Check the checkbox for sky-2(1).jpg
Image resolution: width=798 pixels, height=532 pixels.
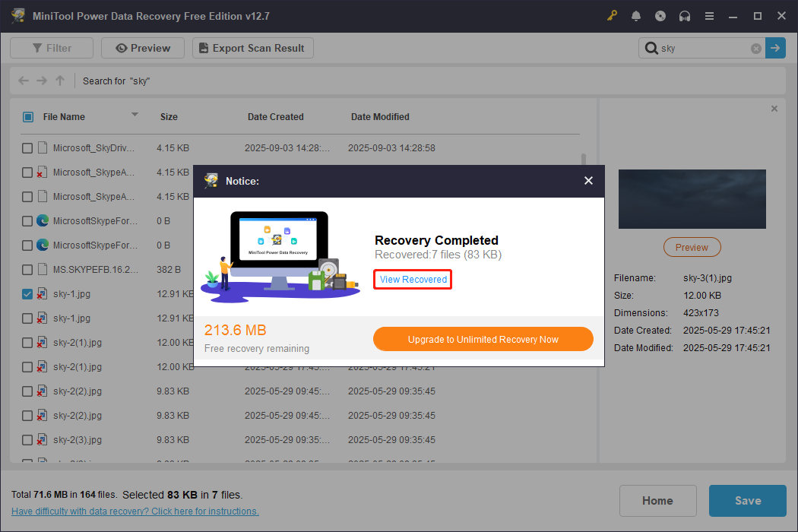tap(27, 342)
